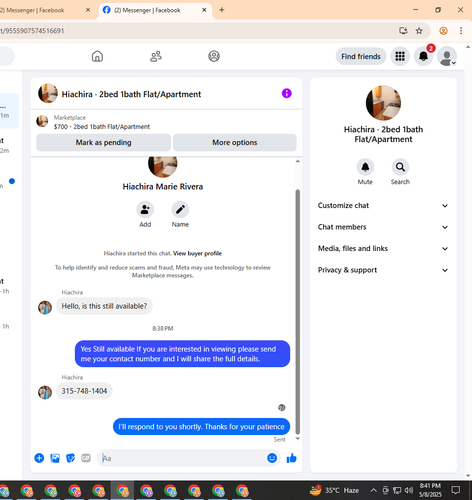
Task: Click Hiachira's avatar beside 315-748-1404
Action: point(45,392)
